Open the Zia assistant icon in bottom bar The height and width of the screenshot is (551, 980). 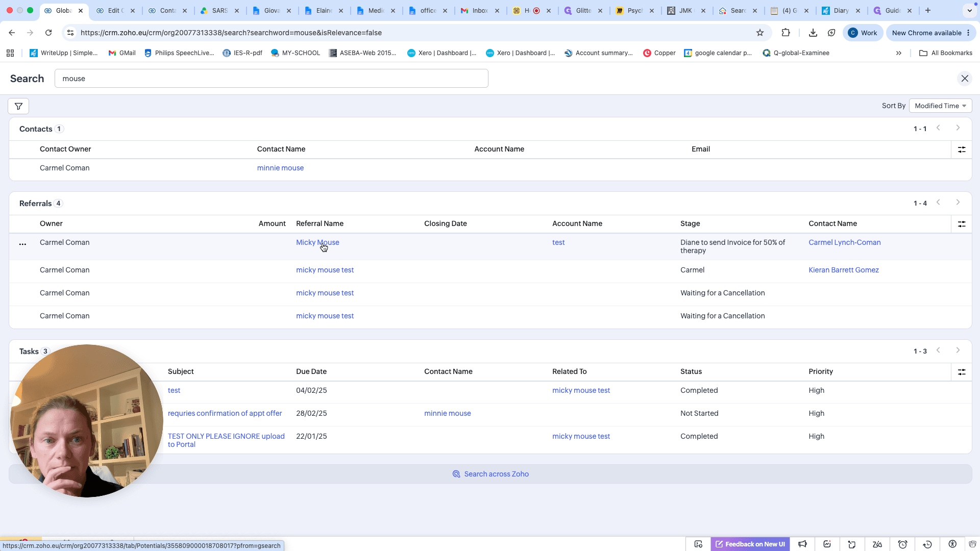(x=877, y=544)
